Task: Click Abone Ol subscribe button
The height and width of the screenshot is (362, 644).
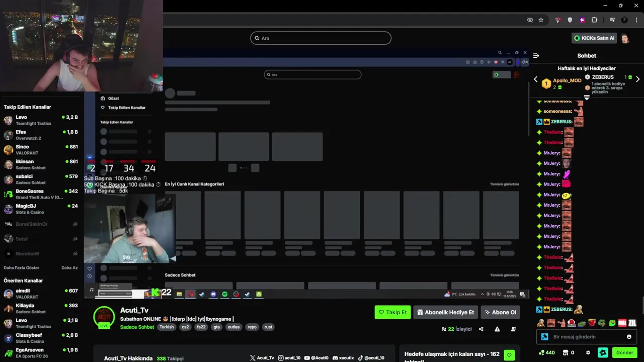Action: (500, 312)
